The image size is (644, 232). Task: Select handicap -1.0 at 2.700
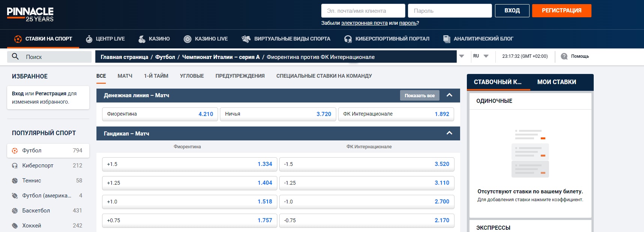367,202
